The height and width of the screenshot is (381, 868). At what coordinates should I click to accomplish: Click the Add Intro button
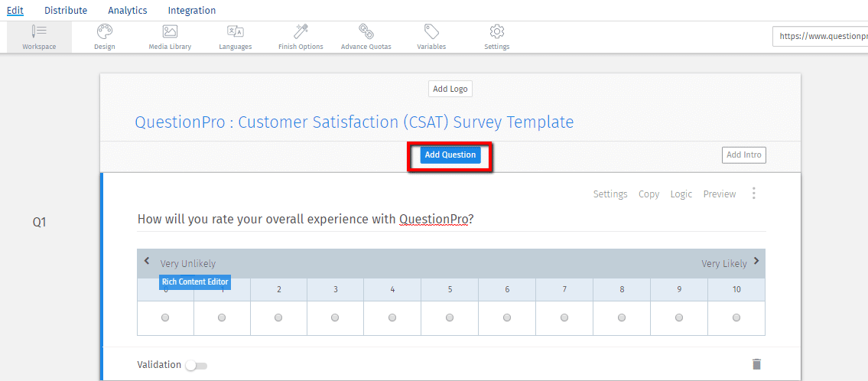point(744,155)
